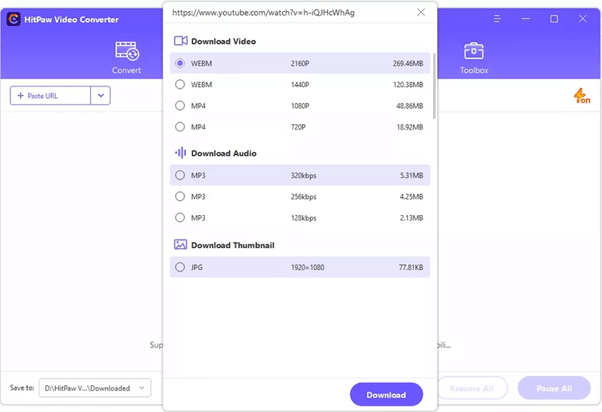The image size is (602, 412).
Task: Select MP3 128kbps audio option
Action: (180, 217)
